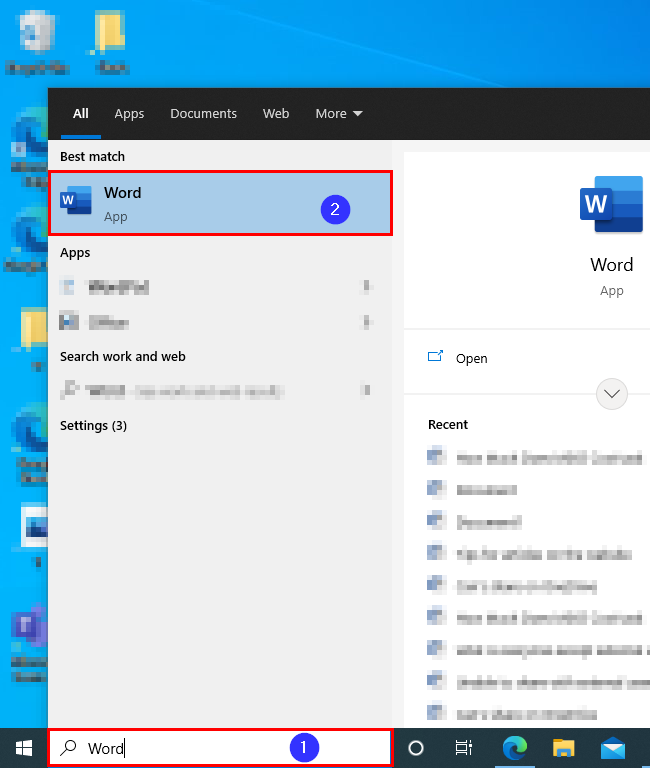Open Task View from the taskbar

463,748
